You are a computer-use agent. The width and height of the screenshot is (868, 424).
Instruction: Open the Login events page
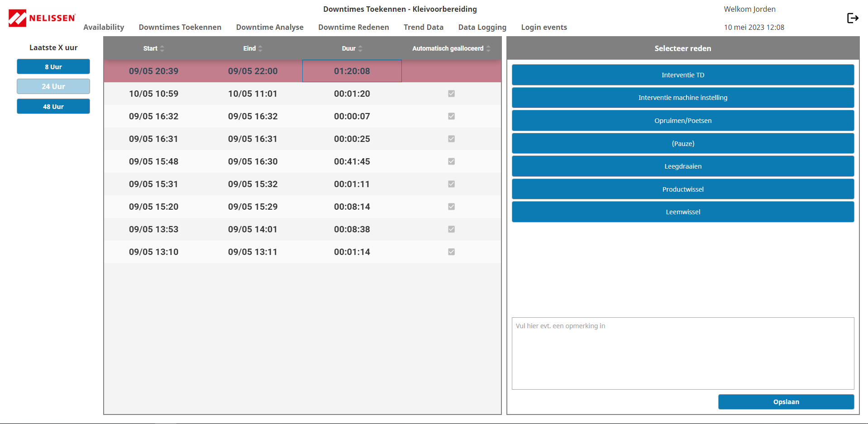pyautogui.click(x=544, y=27)
